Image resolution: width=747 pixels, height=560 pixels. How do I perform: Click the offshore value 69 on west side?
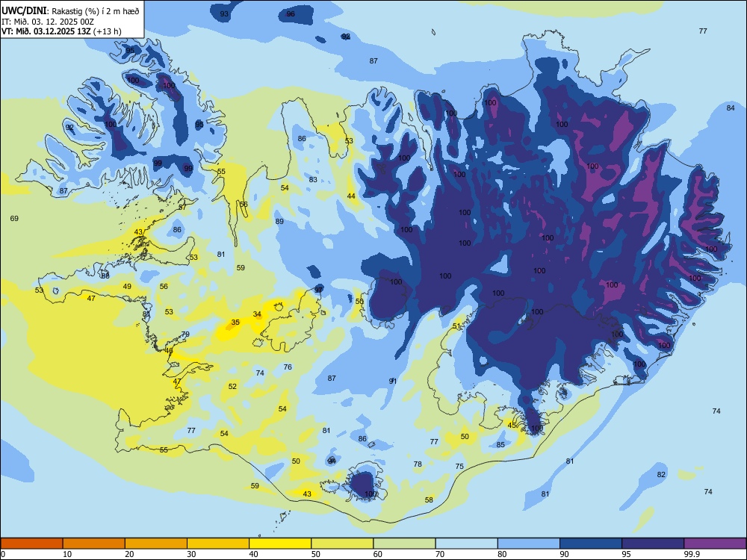[x=14, y=219]
